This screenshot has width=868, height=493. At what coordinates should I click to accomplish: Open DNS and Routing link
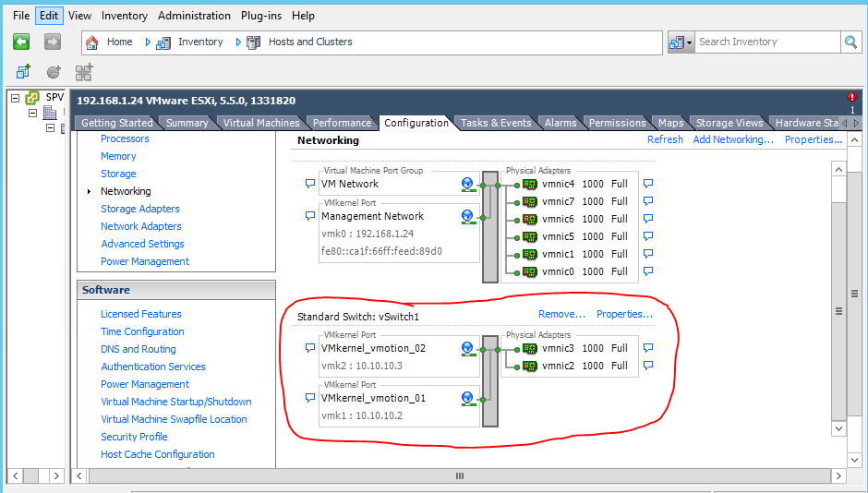click(x=139, y=349)
